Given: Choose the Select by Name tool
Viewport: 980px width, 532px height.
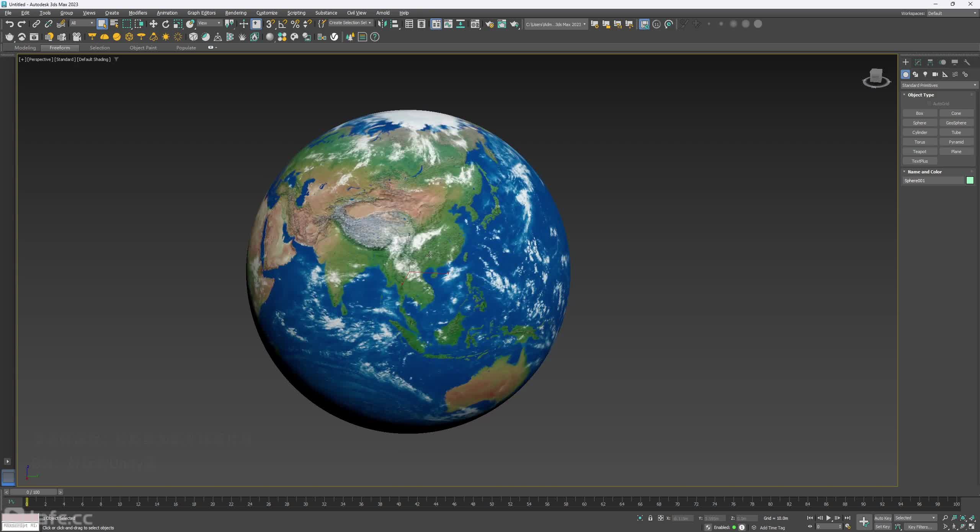Looking at the screenshot, I should 114,24.
